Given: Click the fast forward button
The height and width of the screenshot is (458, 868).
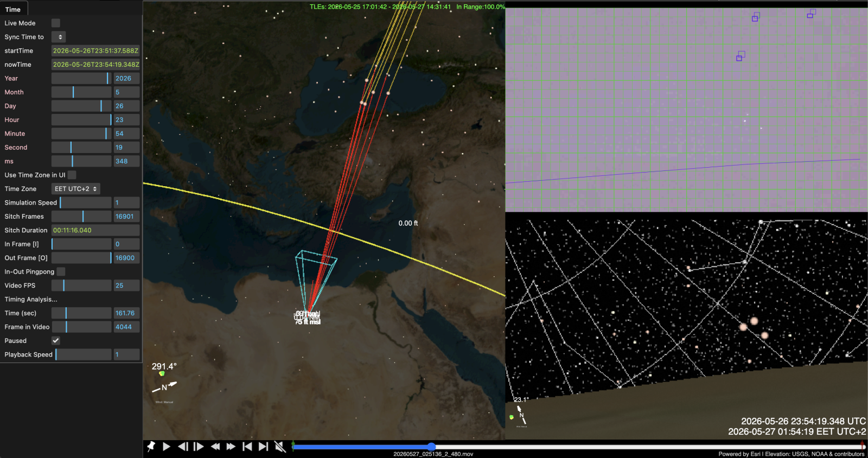Looking at the screenshot, I should [231, 446].
